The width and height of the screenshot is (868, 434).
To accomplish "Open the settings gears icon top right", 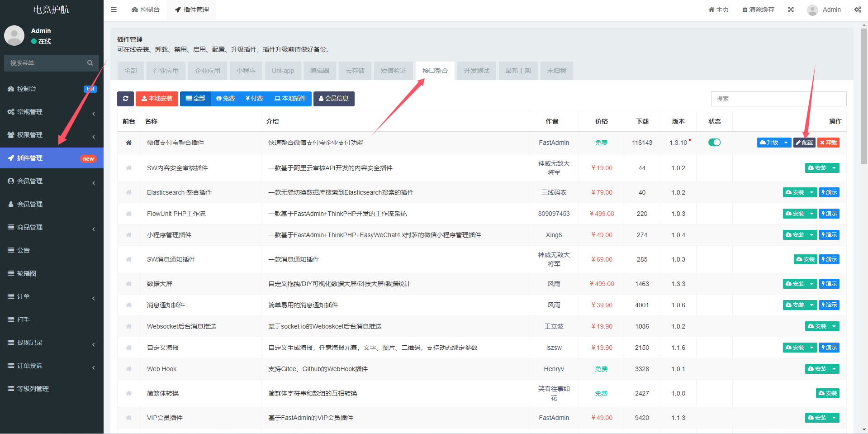I will [x=858, y=10].
